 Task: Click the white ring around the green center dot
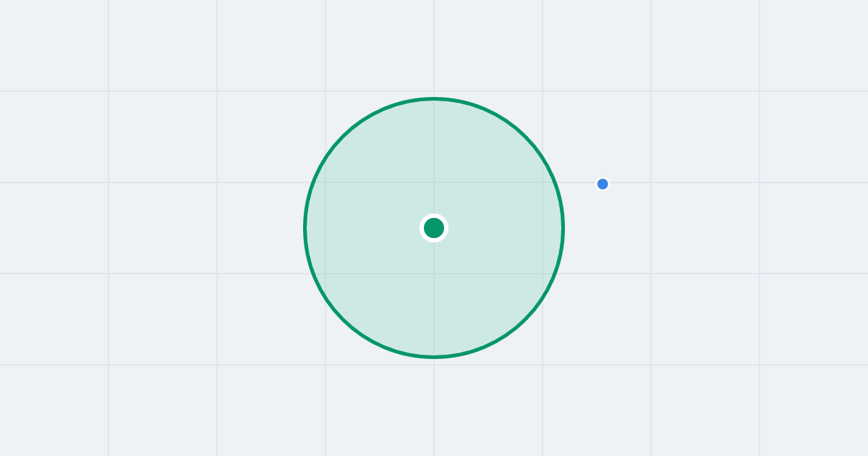434,216
